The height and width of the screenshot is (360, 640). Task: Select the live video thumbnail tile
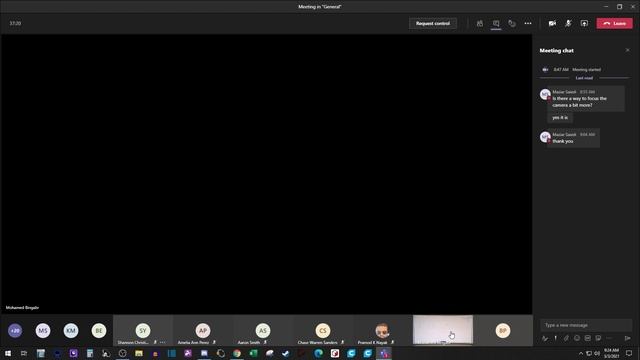443,330
